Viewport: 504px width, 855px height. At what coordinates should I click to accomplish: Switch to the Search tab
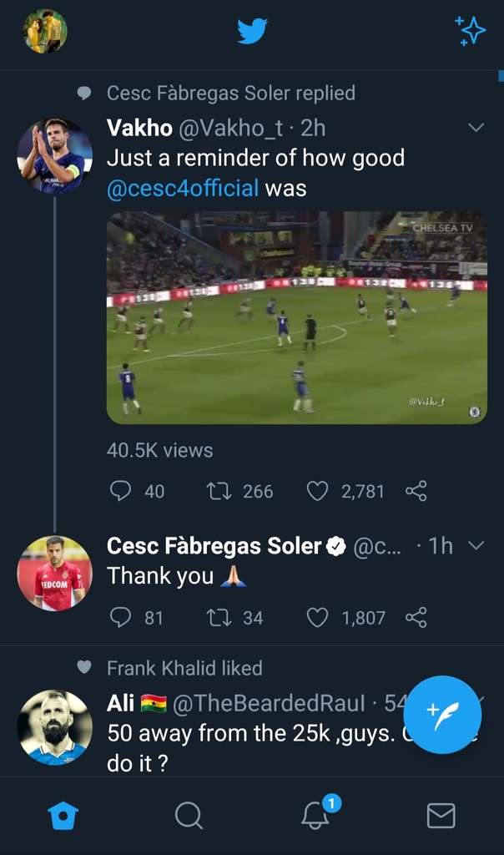pos(189,815)
